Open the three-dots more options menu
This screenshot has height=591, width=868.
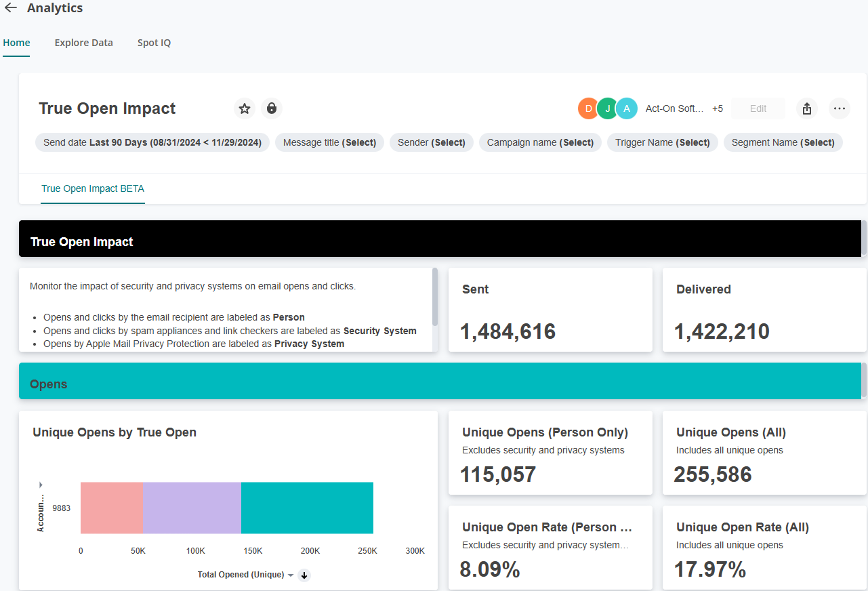click(x=840, y=108)
